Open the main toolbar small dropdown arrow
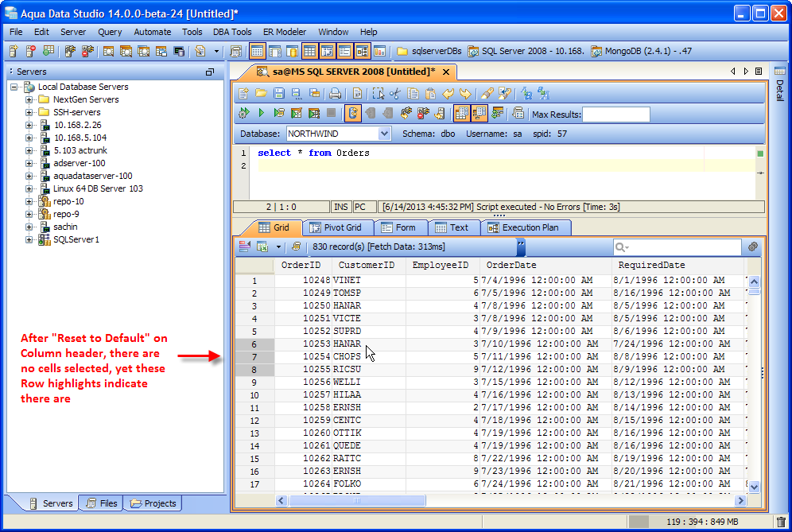 coord(217,51)
